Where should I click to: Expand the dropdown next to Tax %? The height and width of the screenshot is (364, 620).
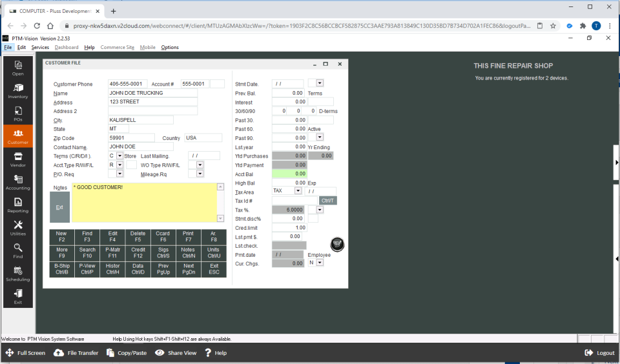click(x=320, y=210)
